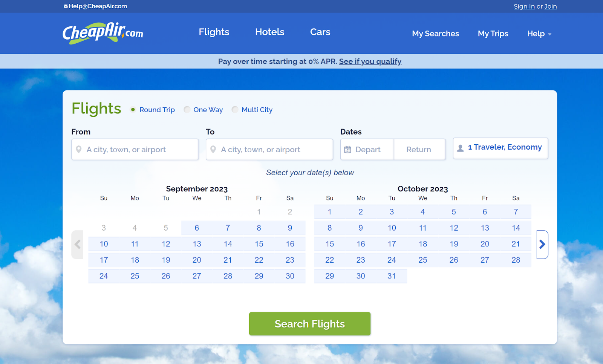Screen dimensions: 603x364
Task: Go to previous month with left arrow
Action: (x=77, y=244)
